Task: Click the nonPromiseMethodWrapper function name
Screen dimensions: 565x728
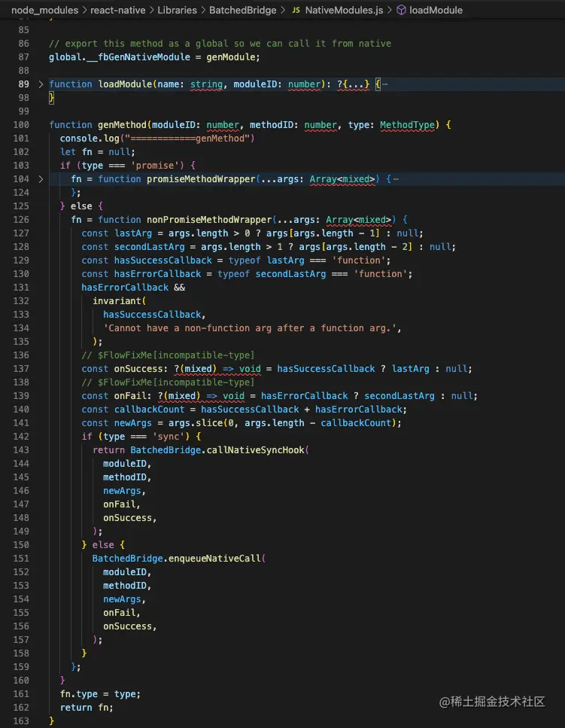Action: coord(208,219)
